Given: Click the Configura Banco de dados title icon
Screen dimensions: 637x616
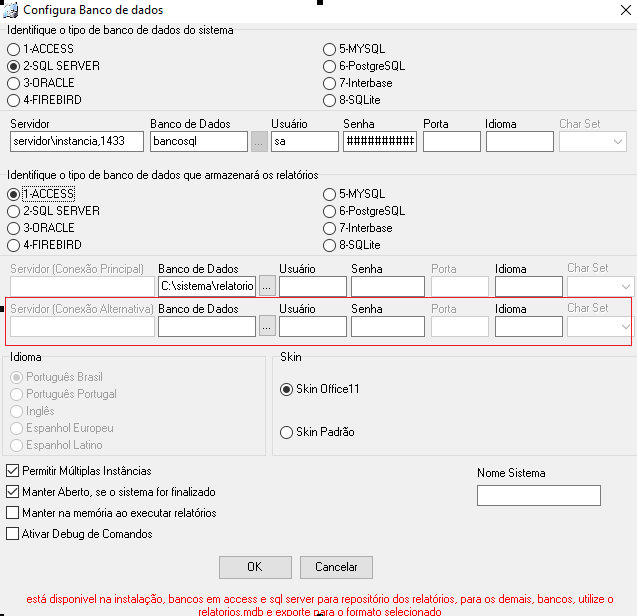Looking at the screenshot, I should 10,10.
